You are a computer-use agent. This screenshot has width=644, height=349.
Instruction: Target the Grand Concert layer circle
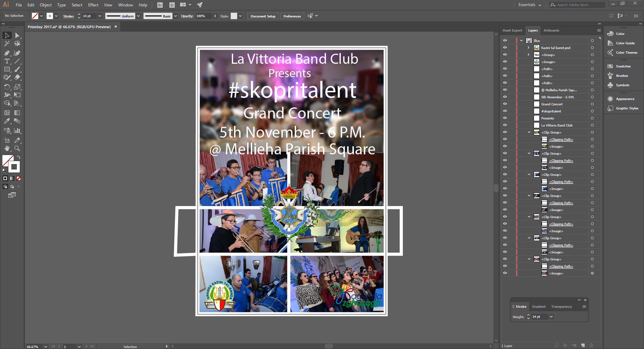(x=592, y=104)
